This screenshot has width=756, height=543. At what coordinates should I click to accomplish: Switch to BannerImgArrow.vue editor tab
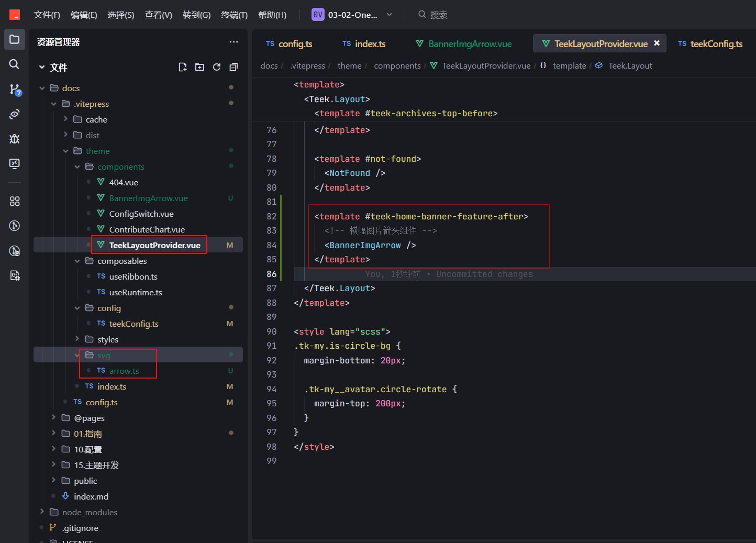point(464,43)
